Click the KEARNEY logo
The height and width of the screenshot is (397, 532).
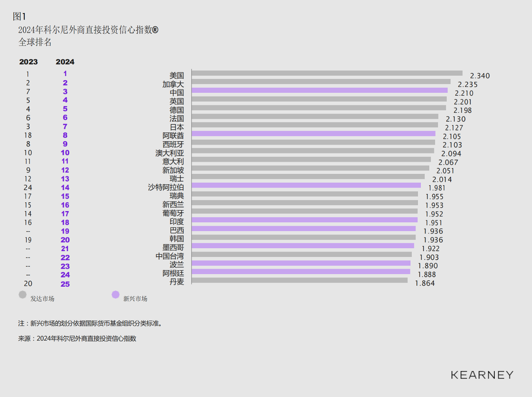coord(482,375)
